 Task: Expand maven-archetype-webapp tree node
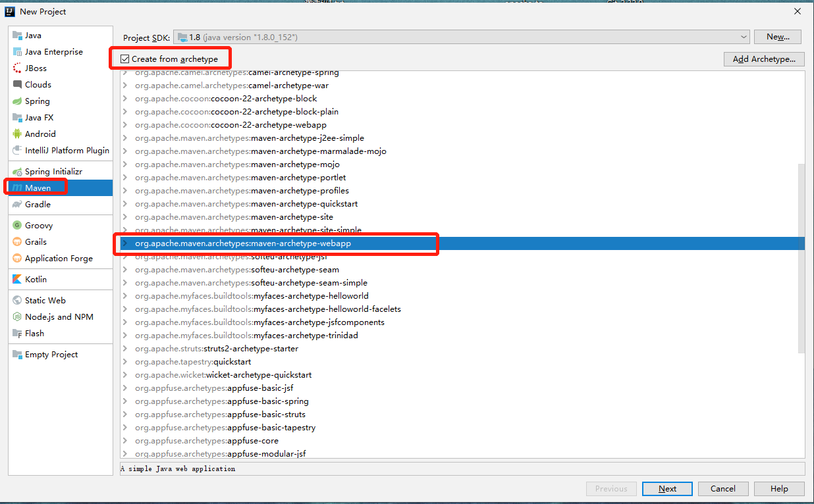pyautogui.click(x=126, y=243)
